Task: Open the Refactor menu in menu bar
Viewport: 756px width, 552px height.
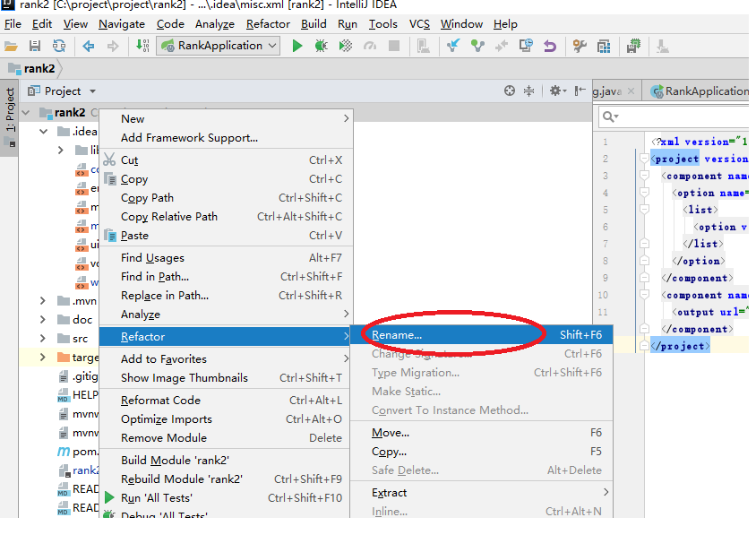Action: tap(268, 24)
